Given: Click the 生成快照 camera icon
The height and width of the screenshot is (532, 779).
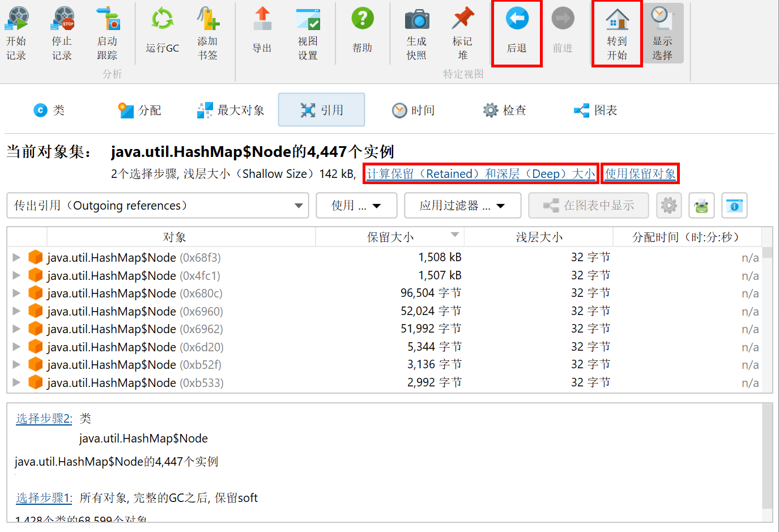Looking at the screenshot, I should (416, 19).
